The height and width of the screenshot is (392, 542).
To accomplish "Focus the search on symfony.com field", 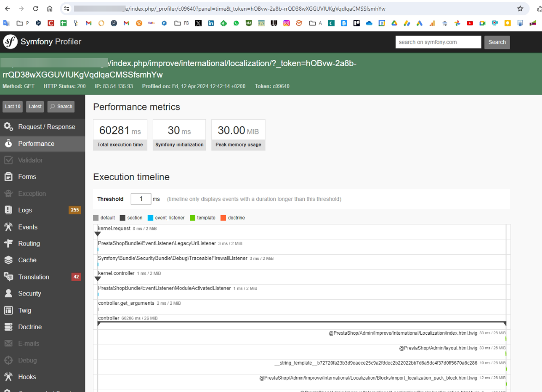I will pyautogui.click(x=438, y=42).
